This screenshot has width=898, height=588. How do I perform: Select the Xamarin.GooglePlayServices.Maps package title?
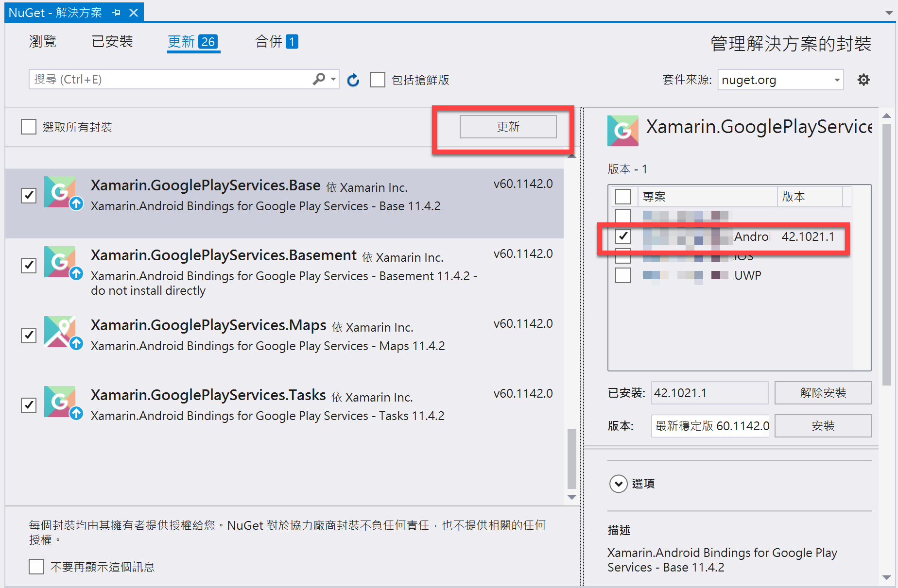208,325
